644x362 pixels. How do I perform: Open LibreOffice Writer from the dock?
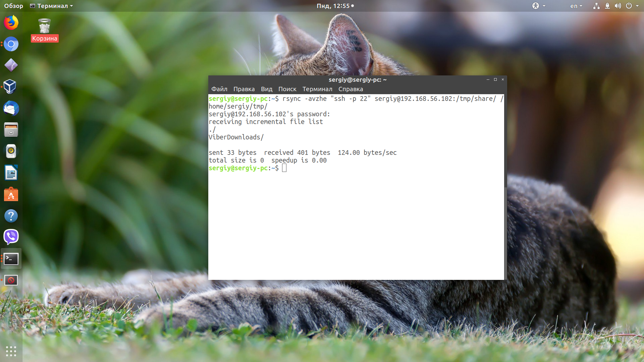[x=11, y=173]
